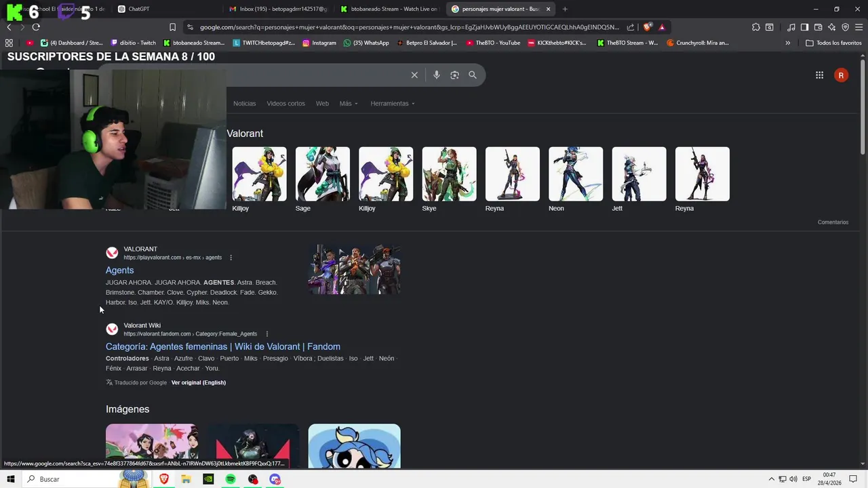Open options dots beside valorant.fandom.com result

click(267, 333)
